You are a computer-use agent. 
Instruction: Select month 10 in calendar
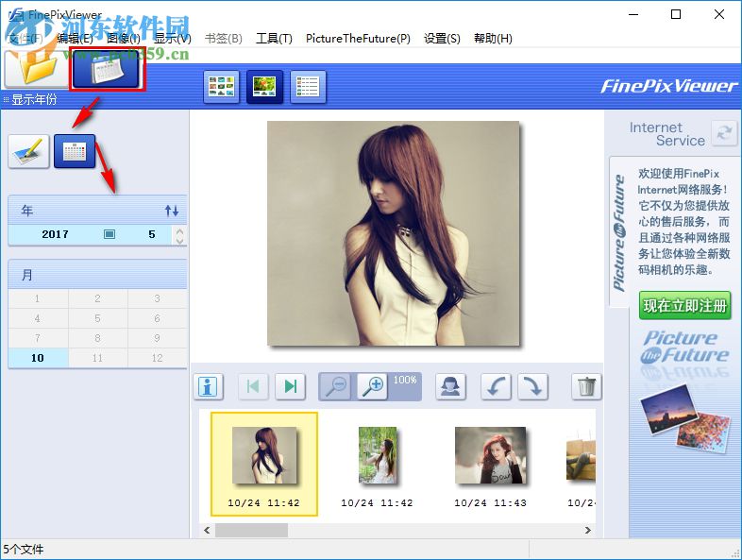38,358
